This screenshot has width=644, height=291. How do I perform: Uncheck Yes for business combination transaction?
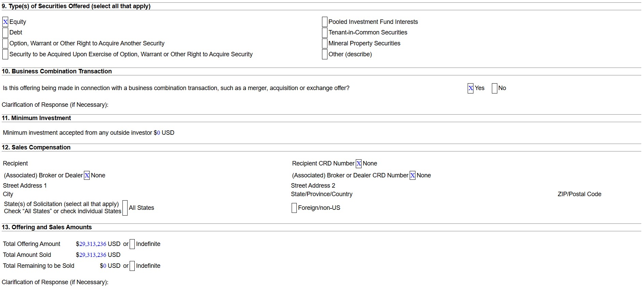[470, 88]
